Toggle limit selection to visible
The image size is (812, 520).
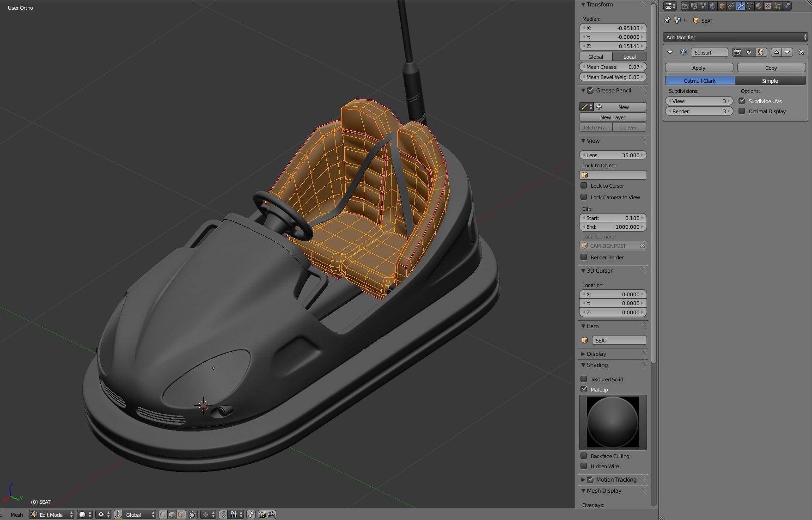click(x=193, y=514)
